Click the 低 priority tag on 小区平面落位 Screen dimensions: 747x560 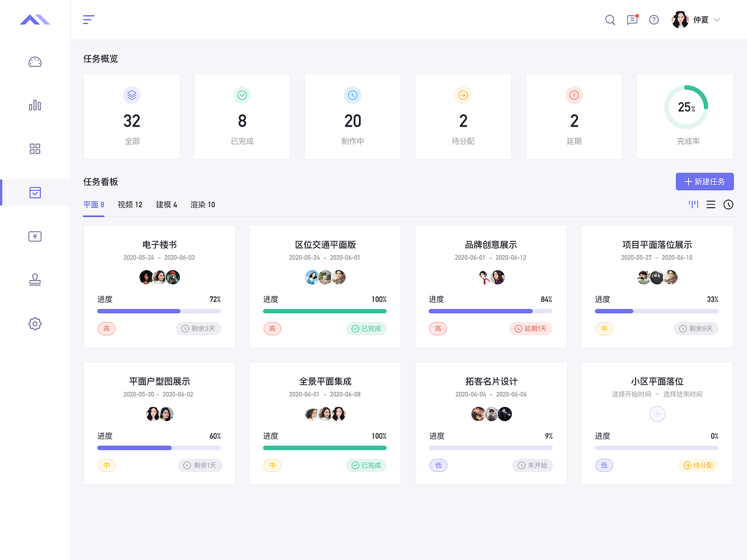pyautogui.click(x=604, y=466)
